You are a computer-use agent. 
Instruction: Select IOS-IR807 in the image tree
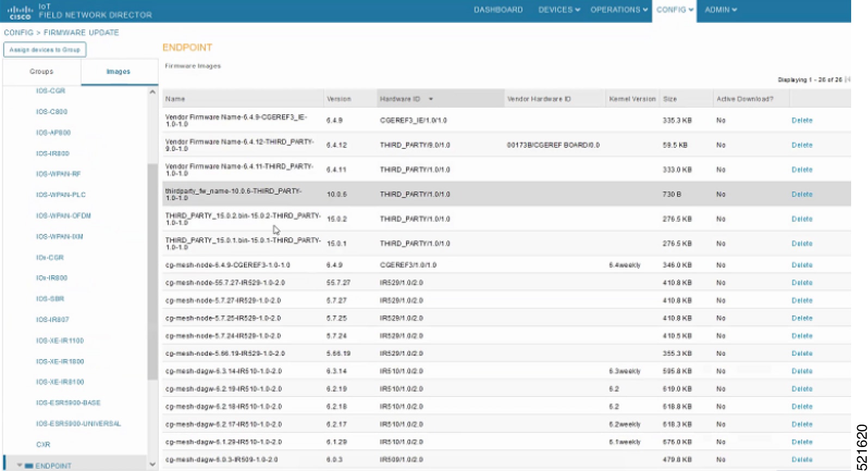pos(53,320)
